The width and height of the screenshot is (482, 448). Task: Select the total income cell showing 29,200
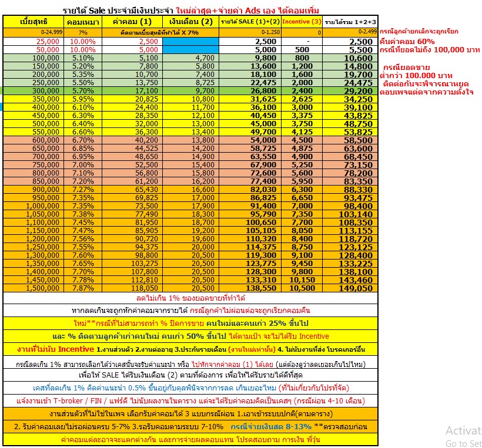(x=350, y=91)
